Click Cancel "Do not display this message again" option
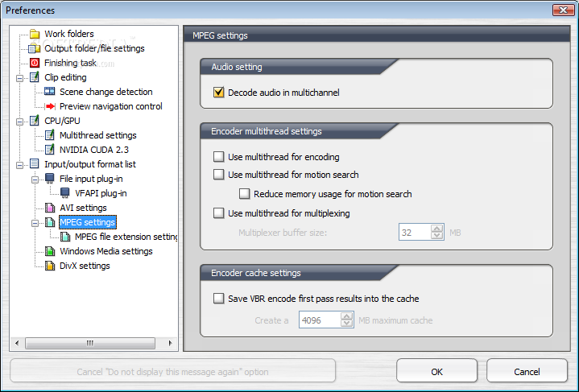Image resolution: width=579 pixels, height=392 pixels. [173, 371]
